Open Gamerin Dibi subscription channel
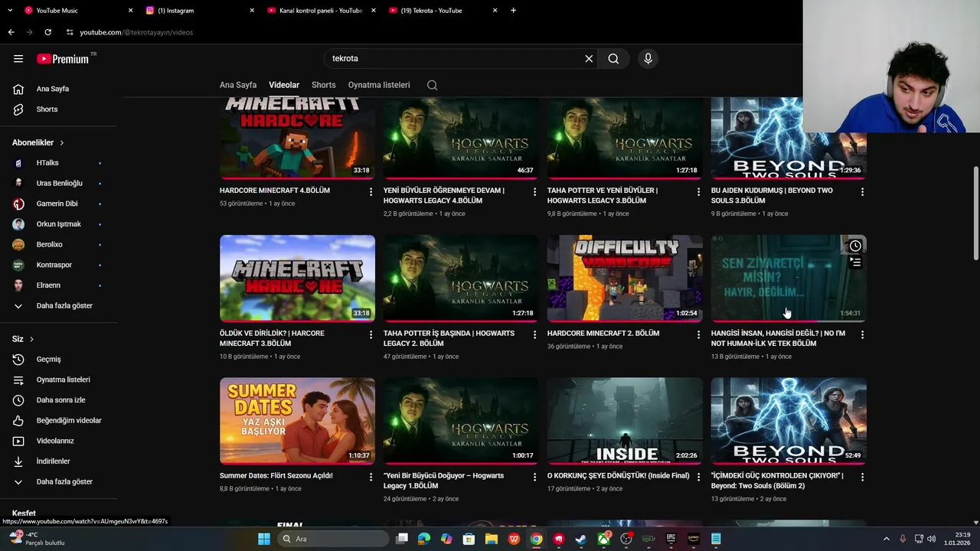This screenshot has width=980, height=551. point(58,204)
